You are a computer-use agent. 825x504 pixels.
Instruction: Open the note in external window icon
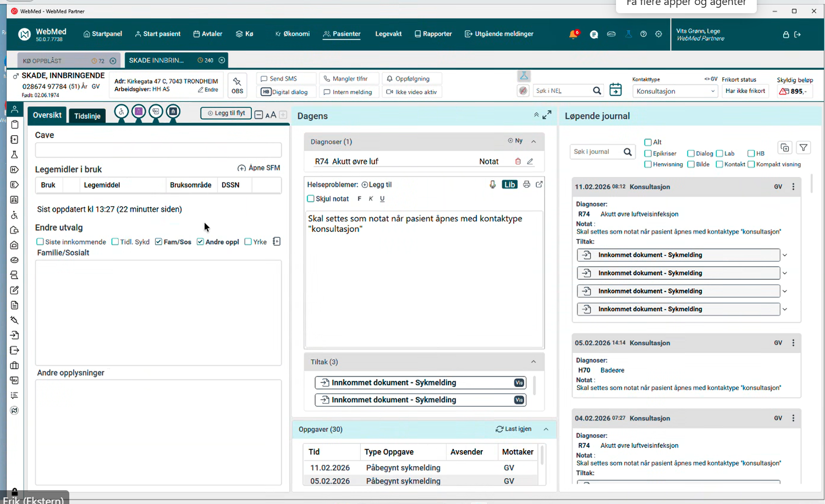(x=539, y=184)
